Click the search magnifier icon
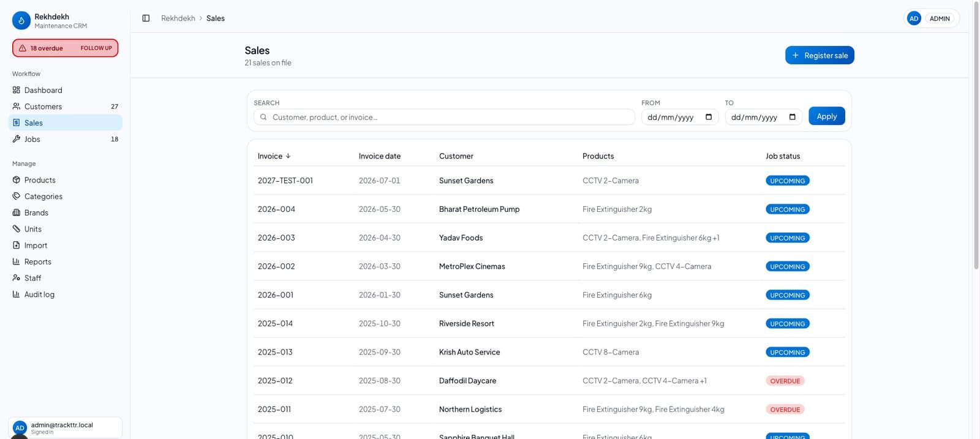The image size is (980, 439). point(263,117)
